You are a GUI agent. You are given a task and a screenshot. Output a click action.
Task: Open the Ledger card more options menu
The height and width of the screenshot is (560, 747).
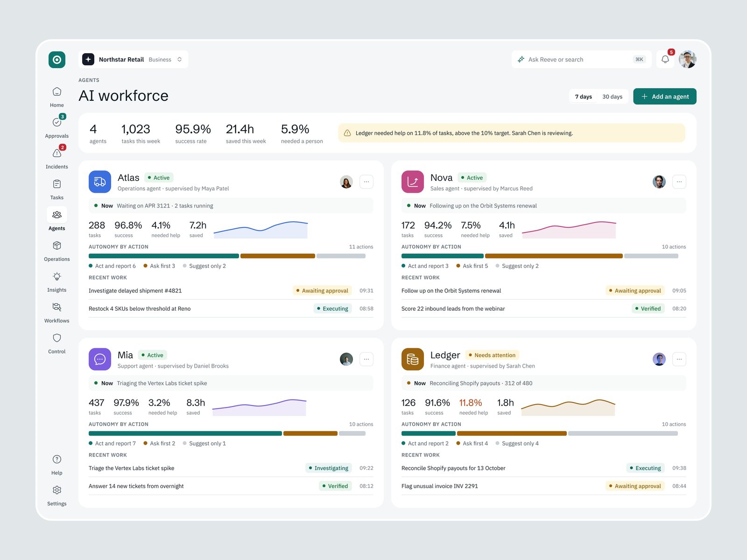679,359
